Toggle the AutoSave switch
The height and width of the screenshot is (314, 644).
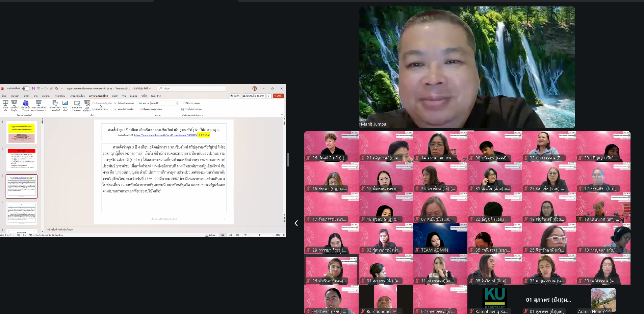25,88
